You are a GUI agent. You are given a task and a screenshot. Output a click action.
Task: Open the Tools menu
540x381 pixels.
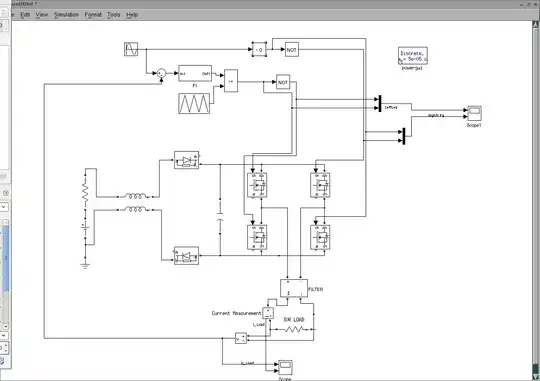click(114, 15)
